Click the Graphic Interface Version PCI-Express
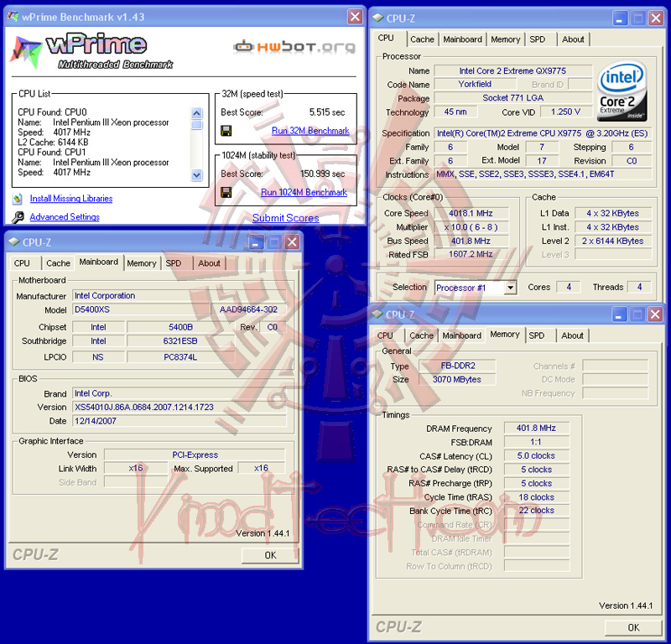This screenshot has width=671, height=644. pyautogui.click(x=195, y=454)
